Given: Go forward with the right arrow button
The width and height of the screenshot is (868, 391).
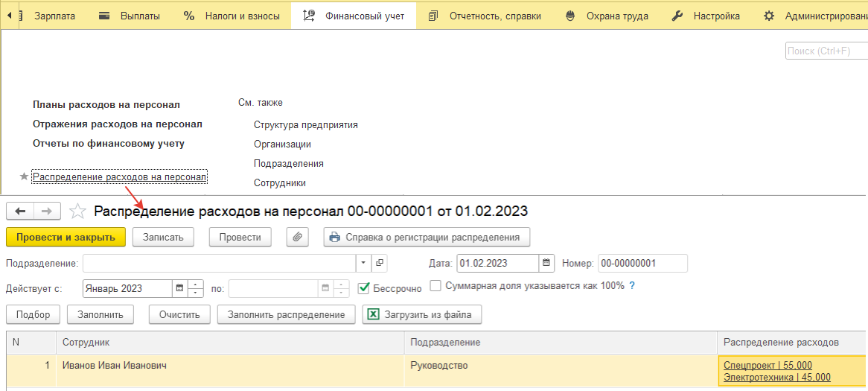Looking at the screenshot, I should pos(48,211).
